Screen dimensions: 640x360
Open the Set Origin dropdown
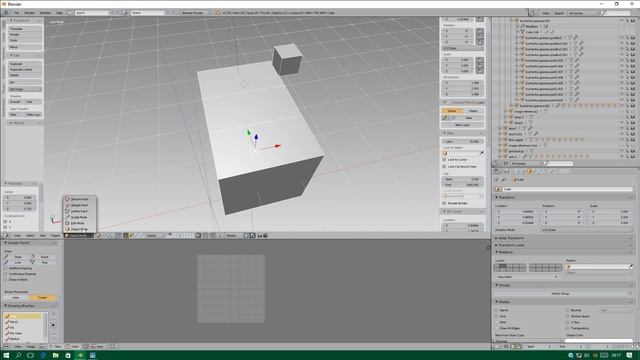25,89
